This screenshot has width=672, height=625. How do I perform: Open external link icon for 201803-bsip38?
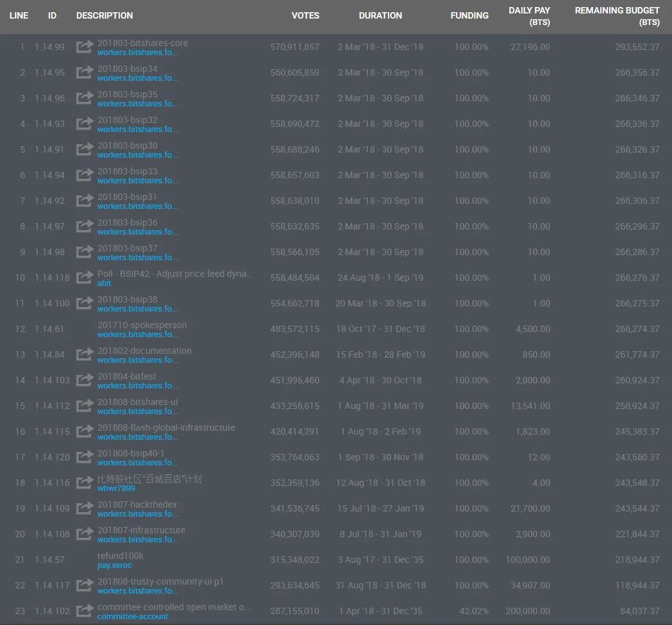85,303
